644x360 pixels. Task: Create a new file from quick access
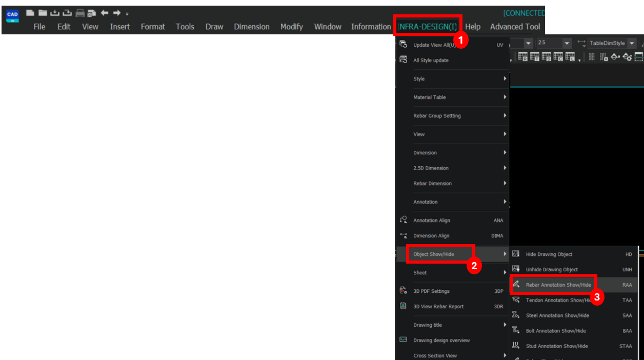tap(30, 13)
